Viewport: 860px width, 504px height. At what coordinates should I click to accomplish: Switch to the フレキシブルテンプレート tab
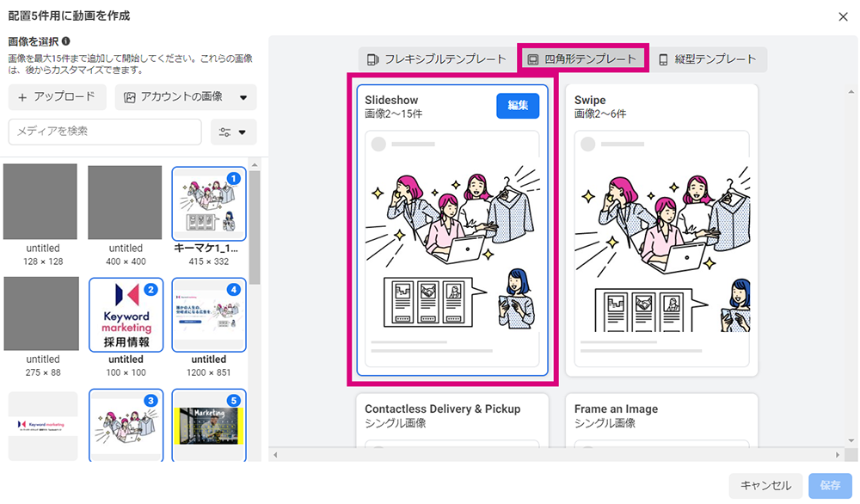pos(437,59)
